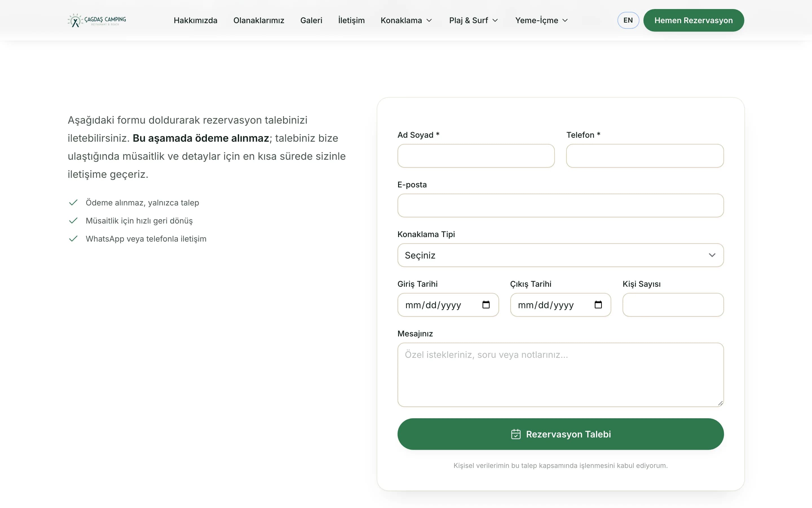Expand the Plaj & Surf menu chevron

[x=495, y=21]
